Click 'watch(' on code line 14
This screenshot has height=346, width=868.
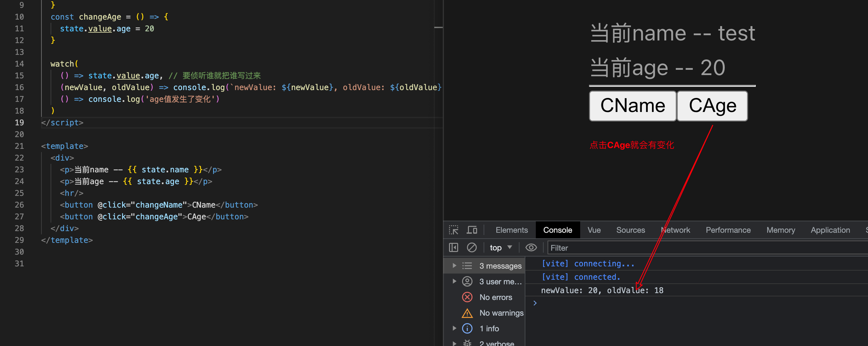(64, 64)
